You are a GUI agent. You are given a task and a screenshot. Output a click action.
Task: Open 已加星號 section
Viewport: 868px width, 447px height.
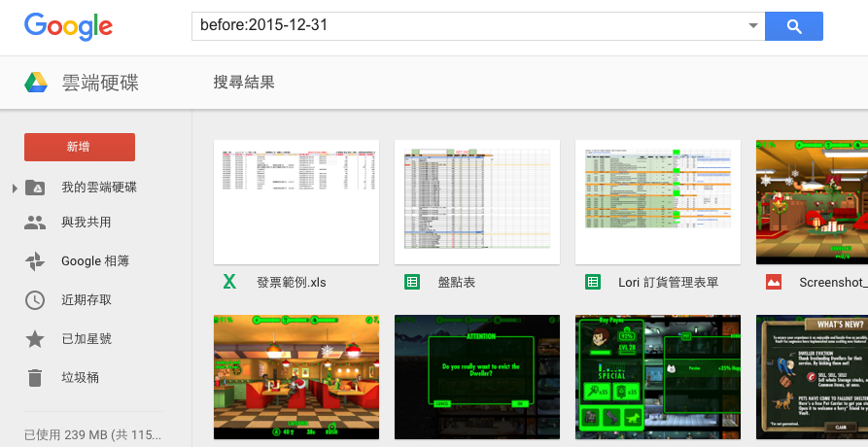click(87, 338)
